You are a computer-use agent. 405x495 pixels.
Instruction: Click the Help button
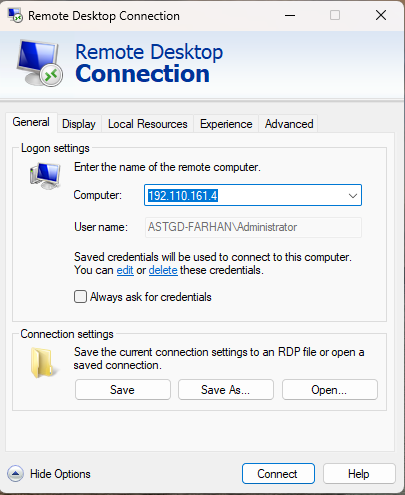359,473
